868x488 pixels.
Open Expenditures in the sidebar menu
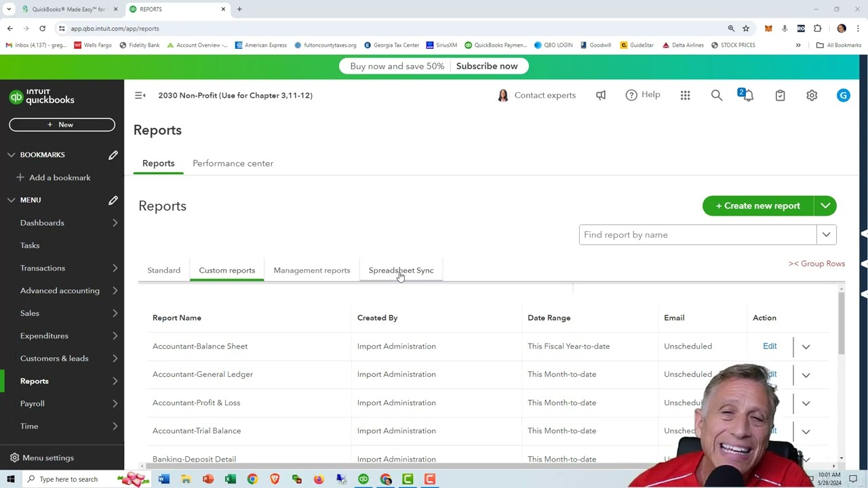[x=44, y=336]
